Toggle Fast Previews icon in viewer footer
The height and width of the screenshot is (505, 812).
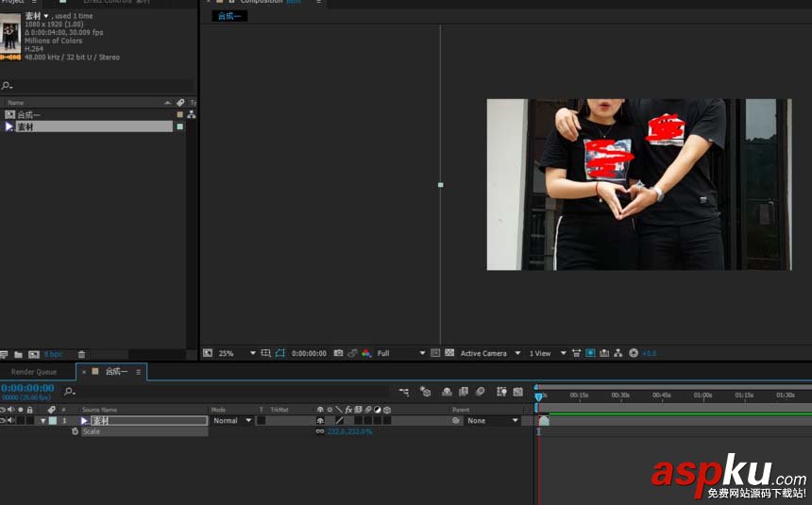pyautogui.click(x=590, y=353)
